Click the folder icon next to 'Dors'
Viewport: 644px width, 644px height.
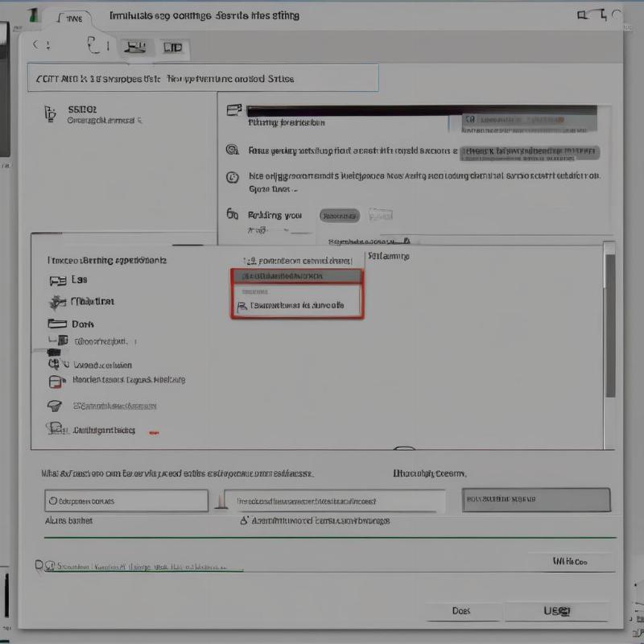click(x=57, y=324)
